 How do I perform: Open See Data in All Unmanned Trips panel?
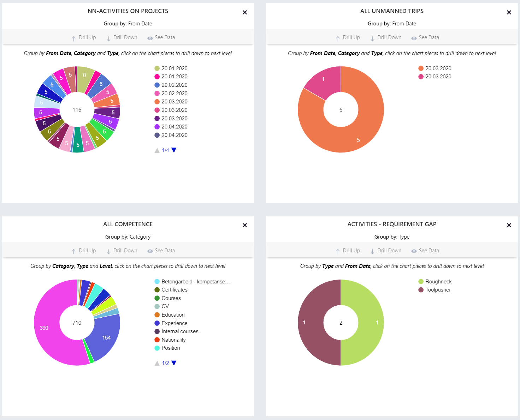click(x=425, y=38)
